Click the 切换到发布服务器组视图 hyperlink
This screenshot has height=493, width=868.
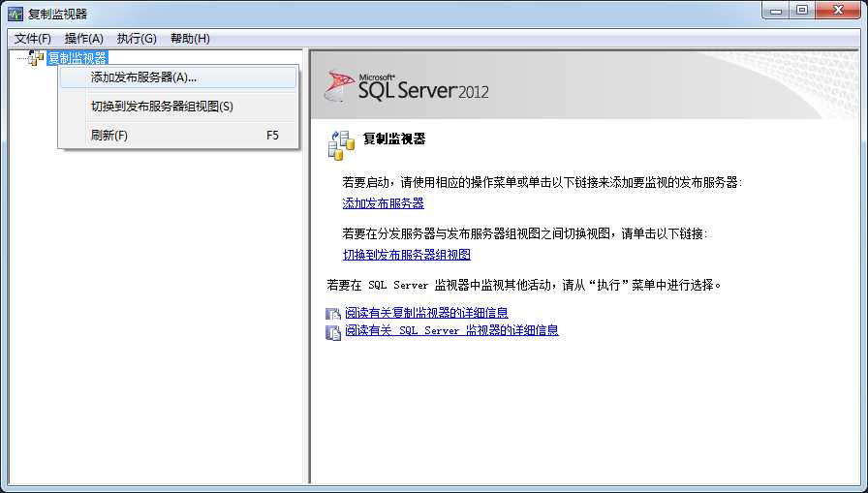click(407, 255)
